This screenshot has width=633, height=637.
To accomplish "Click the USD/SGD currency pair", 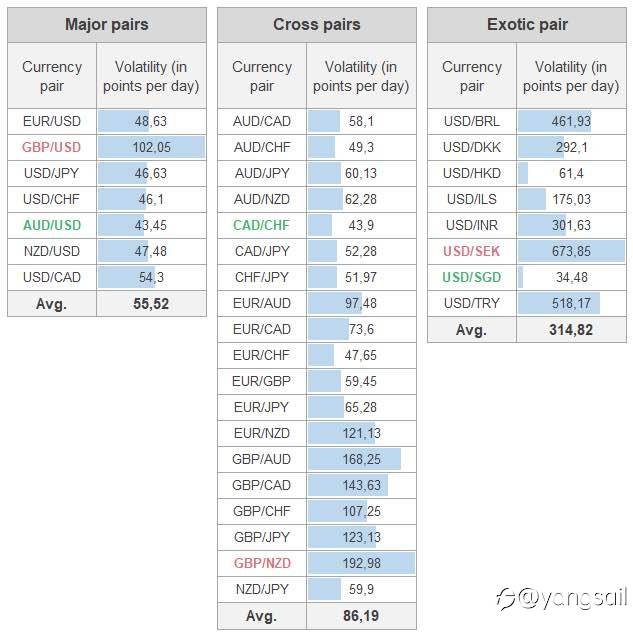I will 471,277.
